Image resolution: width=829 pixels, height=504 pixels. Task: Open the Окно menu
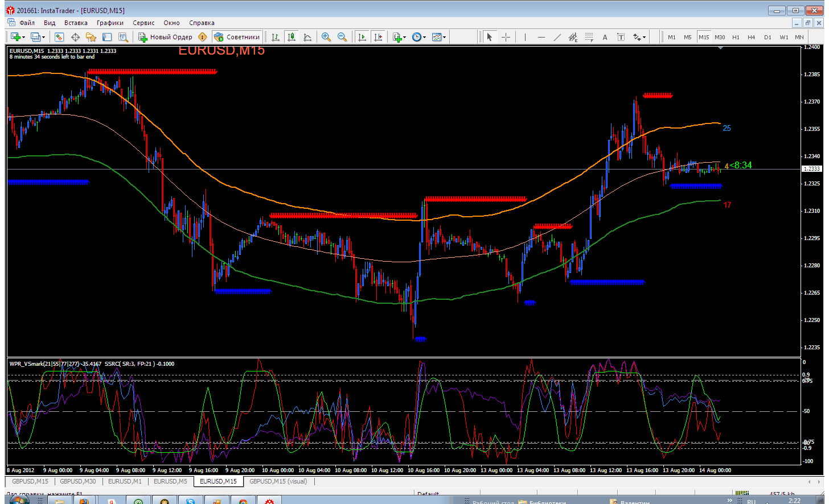[x=171, y=23]
